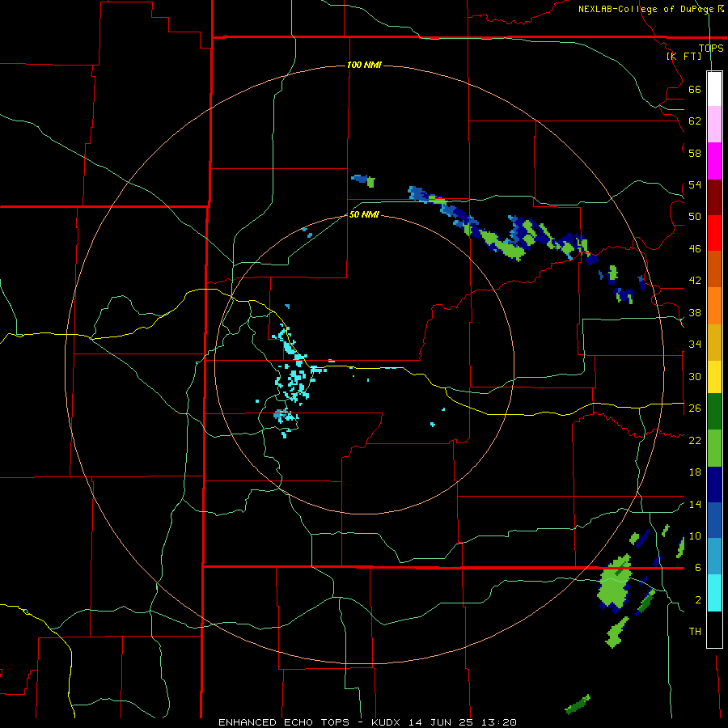Pick the black TH legend color block
The width and height of the screenshot is (728, 728).
click(x=714, y=629)
